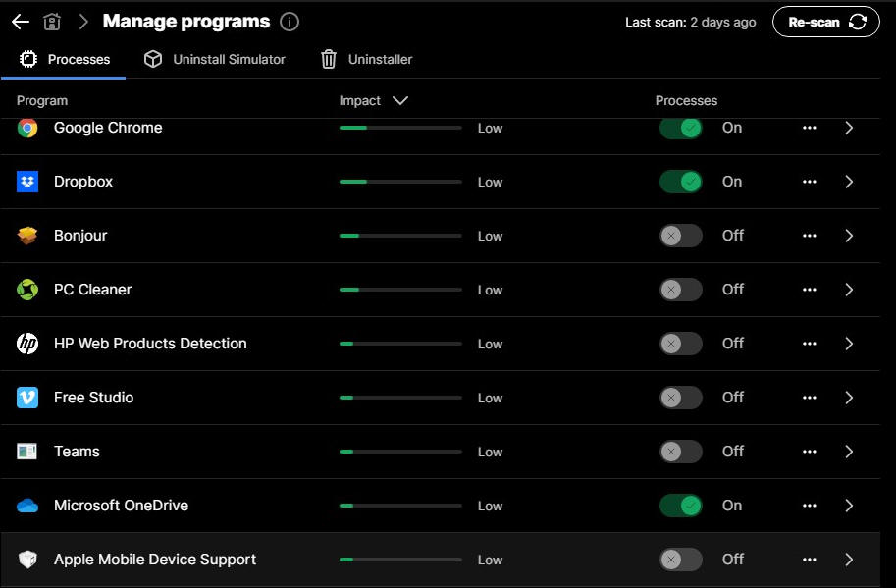Enable the Teams processes toggle
The width and height of the screenshot is (896, 588).
click(x=680, y=452)
